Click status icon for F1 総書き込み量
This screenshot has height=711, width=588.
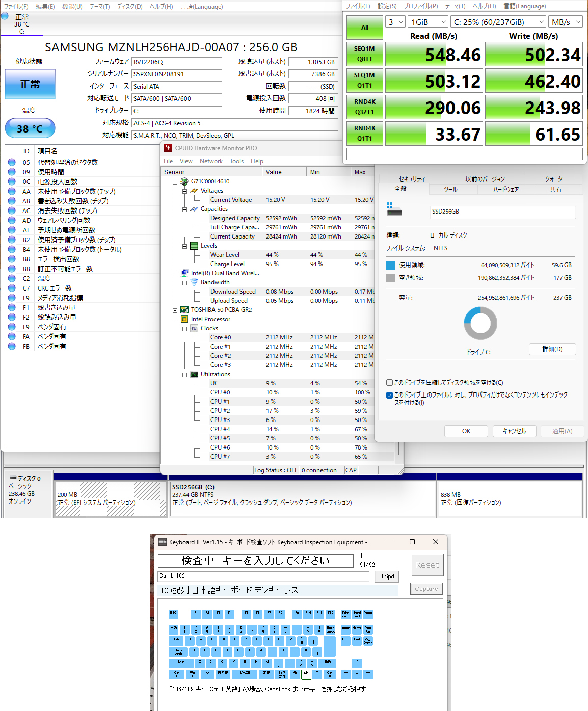(12, 307)
